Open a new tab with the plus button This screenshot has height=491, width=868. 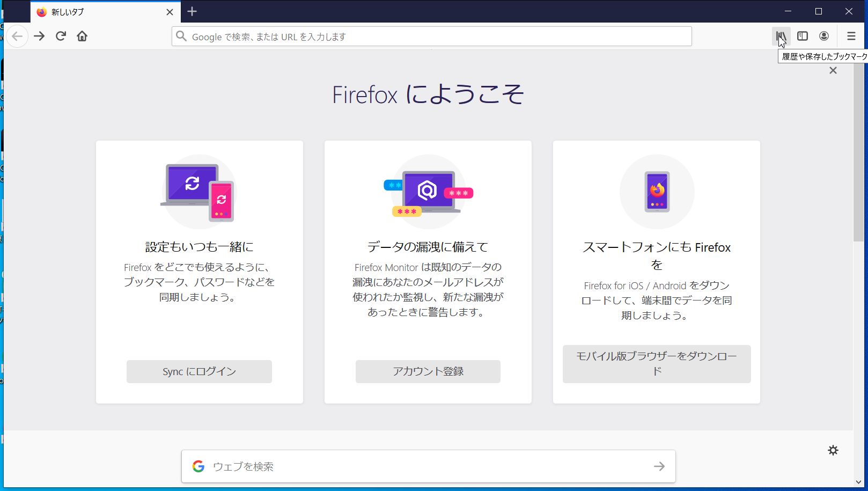tap(192, 11)
